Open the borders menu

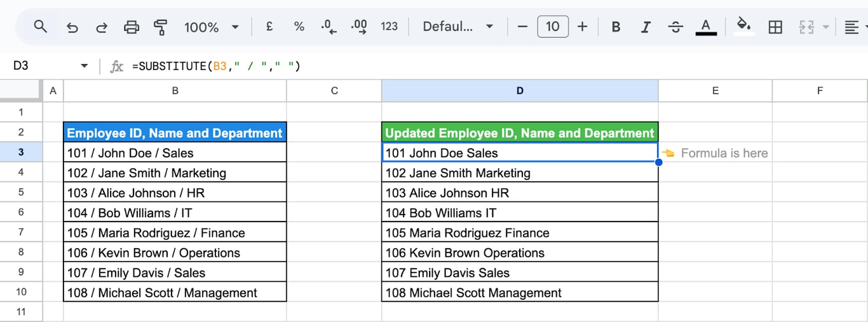[775, 27]
